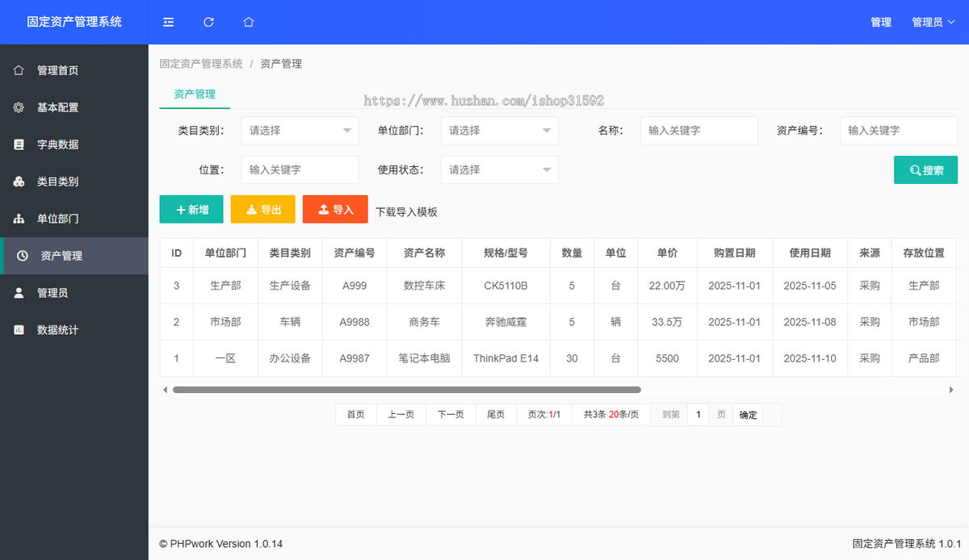This screenshot has width=969, height=560.
Task: Click the refresh icon in the top bar
Action: click(x=208, y=22)
